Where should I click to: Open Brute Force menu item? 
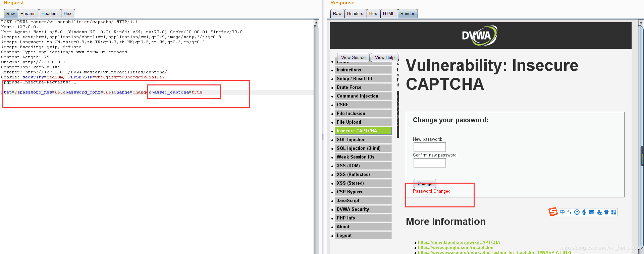click(363, 87)
